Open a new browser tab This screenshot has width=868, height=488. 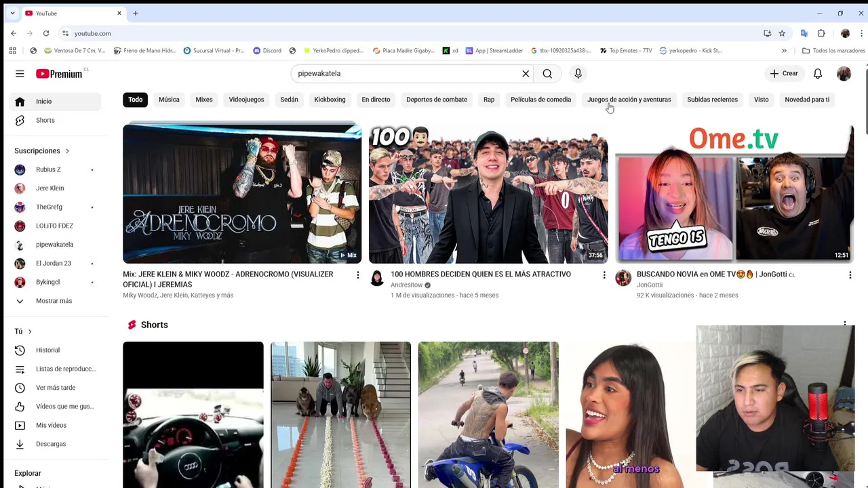tap(136, 13)
